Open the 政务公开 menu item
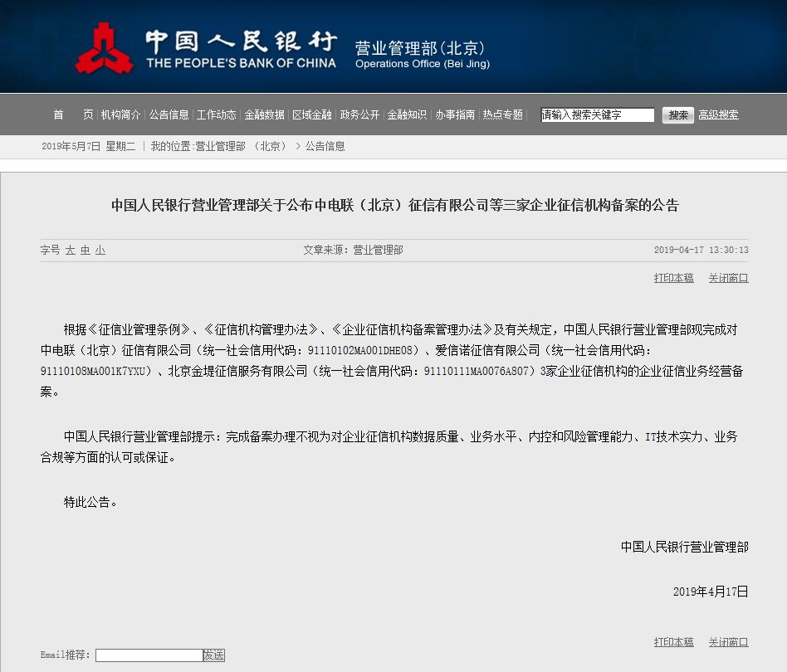The image size is (787, 672). 359,114
